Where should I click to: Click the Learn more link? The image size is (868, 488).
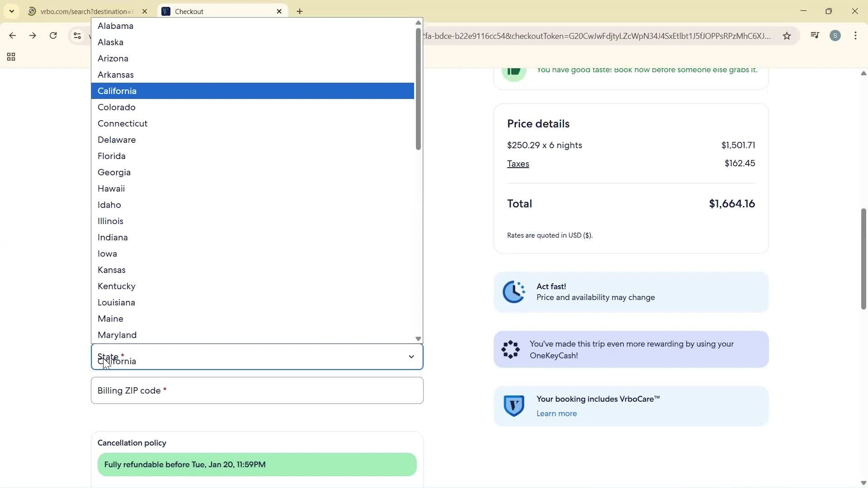[x=556, y=413]
